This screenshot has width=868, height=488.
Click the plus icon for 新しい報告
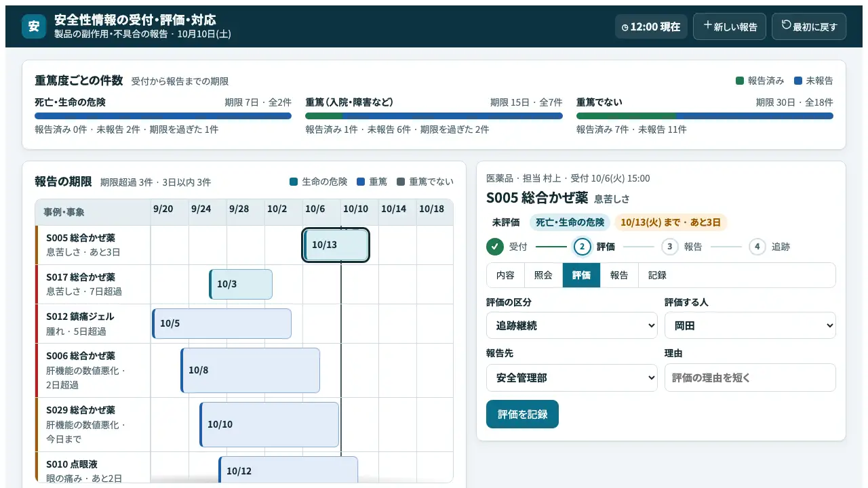coord(707,26)
